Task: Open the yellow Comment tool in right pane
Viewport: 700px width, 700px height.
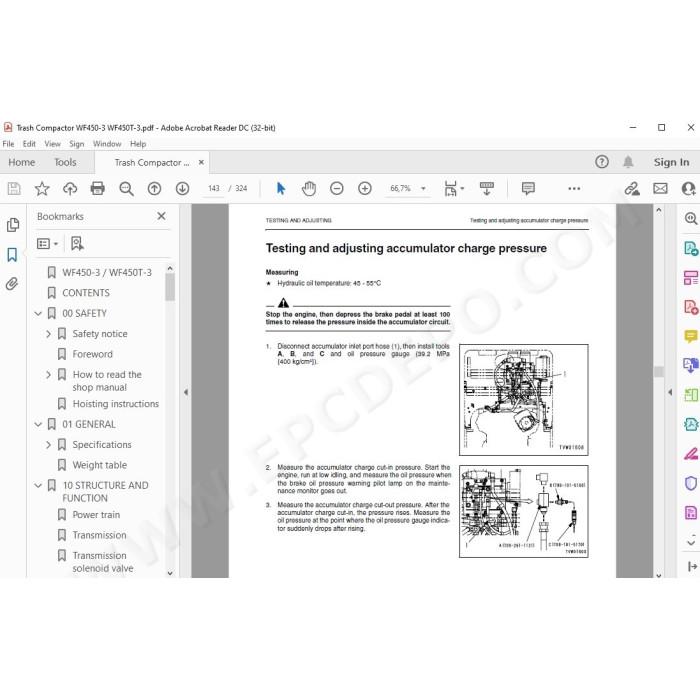Action: point(691,336)
